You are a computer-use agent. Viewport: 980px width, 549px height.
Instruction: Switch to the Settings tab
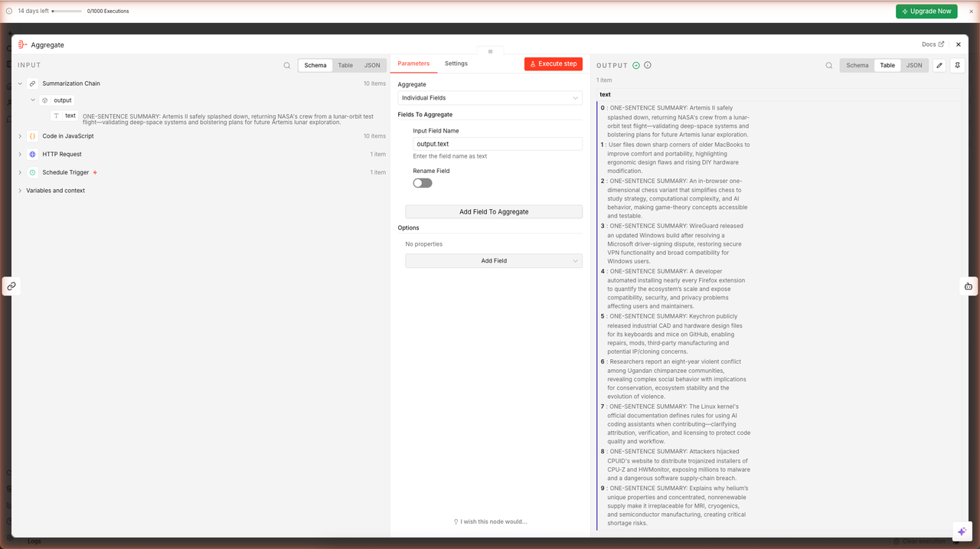456,64
